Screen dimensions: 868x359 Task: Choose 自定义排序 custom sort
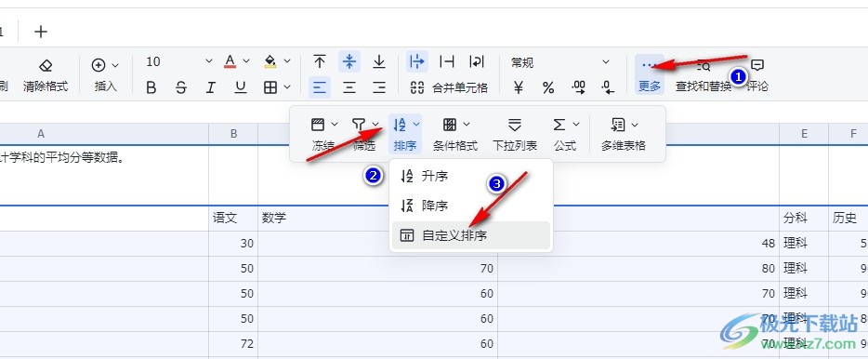pyautogui.click(x=471, y=235)
